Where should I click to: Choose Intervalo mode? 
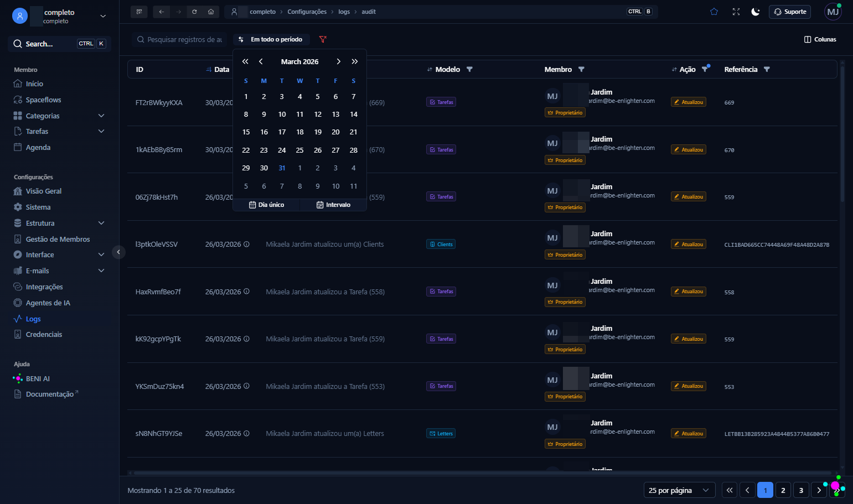333,205
